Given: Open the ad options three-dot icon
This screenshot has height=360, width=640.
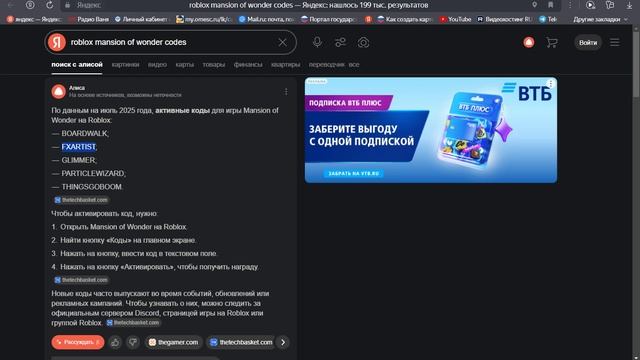Looking at the screenshot, I should tap(551, 84).
